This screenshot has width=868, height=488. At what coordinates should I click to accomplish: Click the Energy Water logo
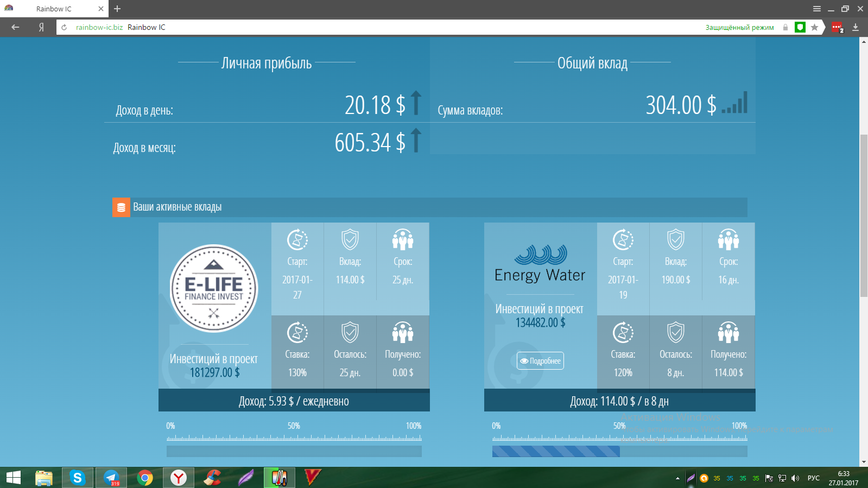click(540, 264)
